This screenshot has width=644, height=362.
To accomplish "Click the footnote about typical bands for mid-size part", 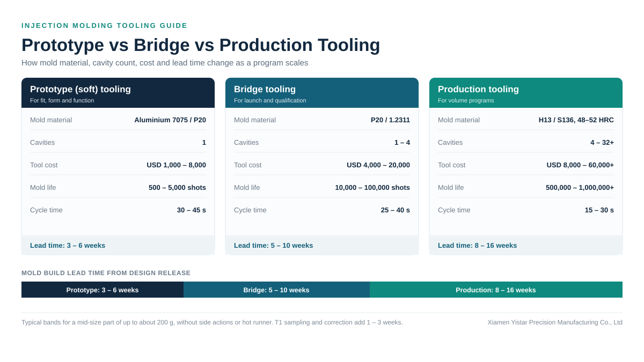I will point(212,322).
